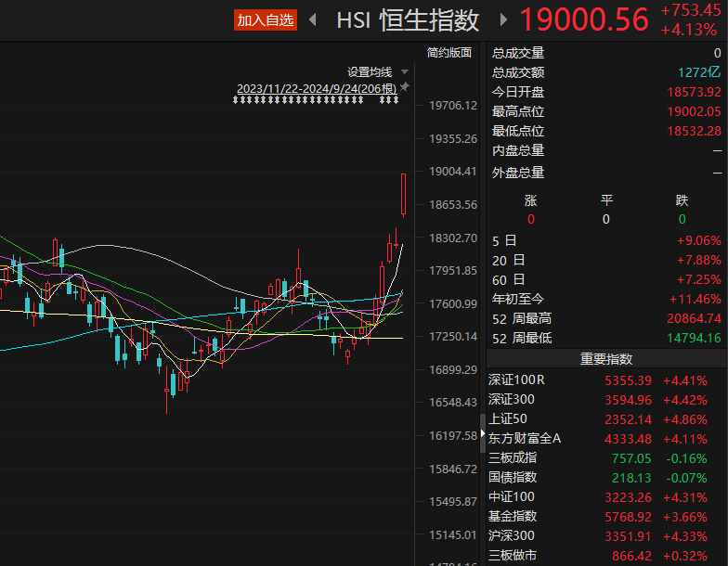The height and width of the screenshot is (566, 728).
Task: Switch to 简约版面 layout
Action: point(449,52)
